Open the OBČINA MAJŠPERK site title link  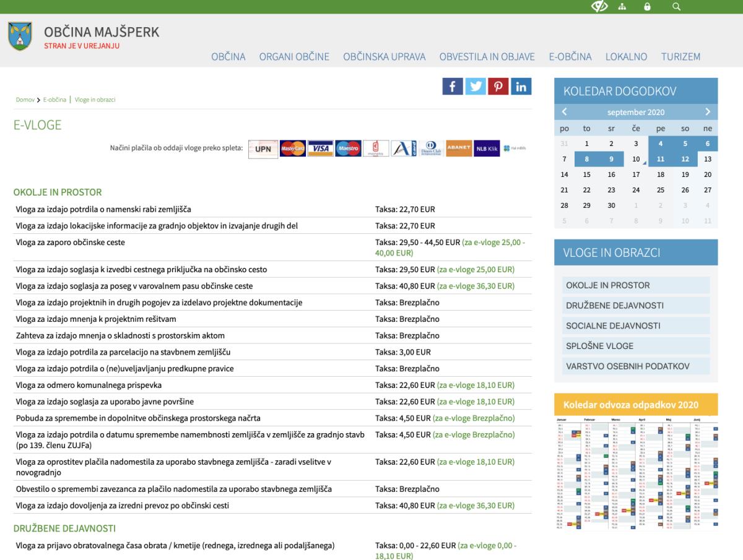coord(102,32)
